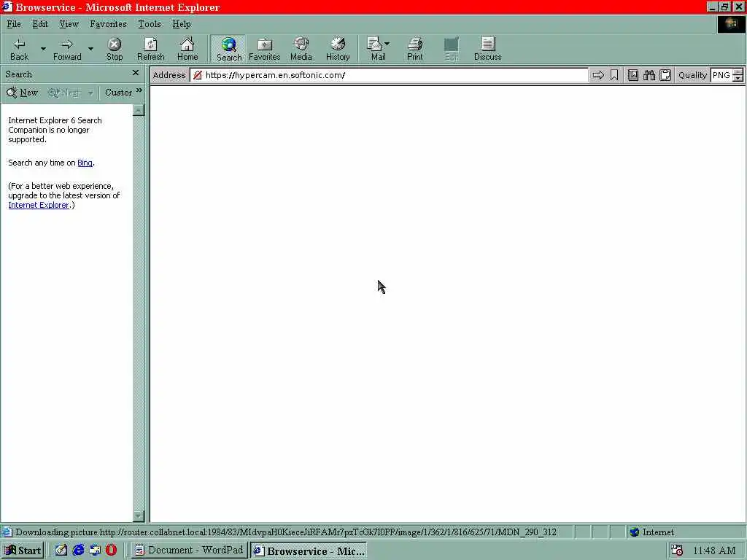Click the Downloading picture status text
Image resolution: width=747 pixels, height=560 pixels.
[286, 532]
